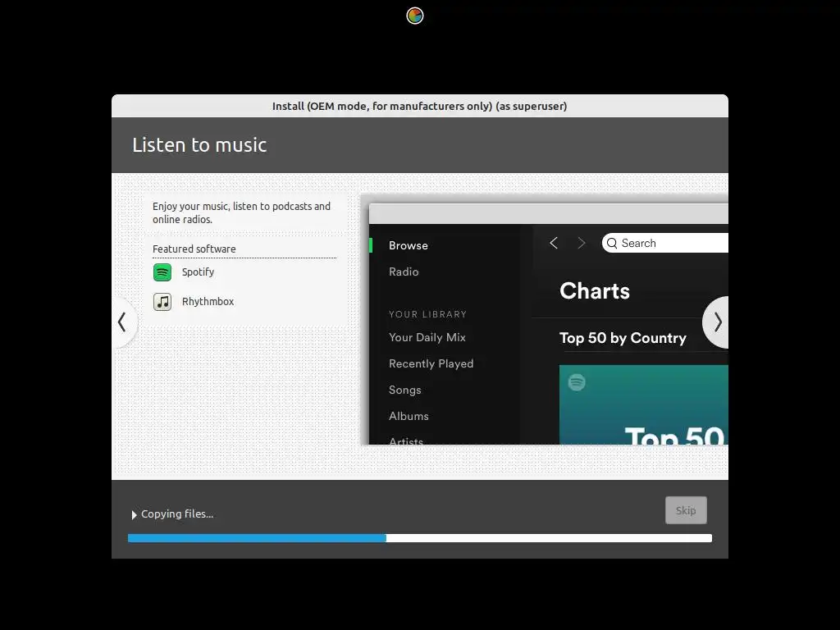Click the magnifier icon in Search box
The image size is (840, 630).
click(612, 243)
